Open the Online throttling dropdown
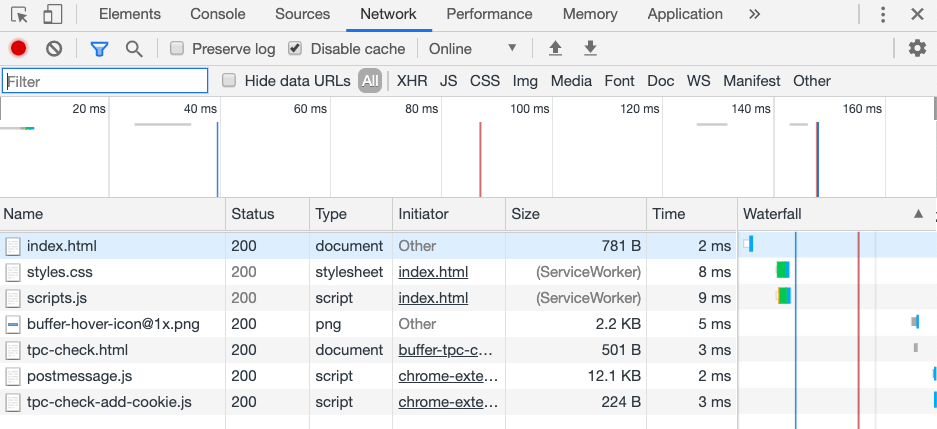 (473, 49)
